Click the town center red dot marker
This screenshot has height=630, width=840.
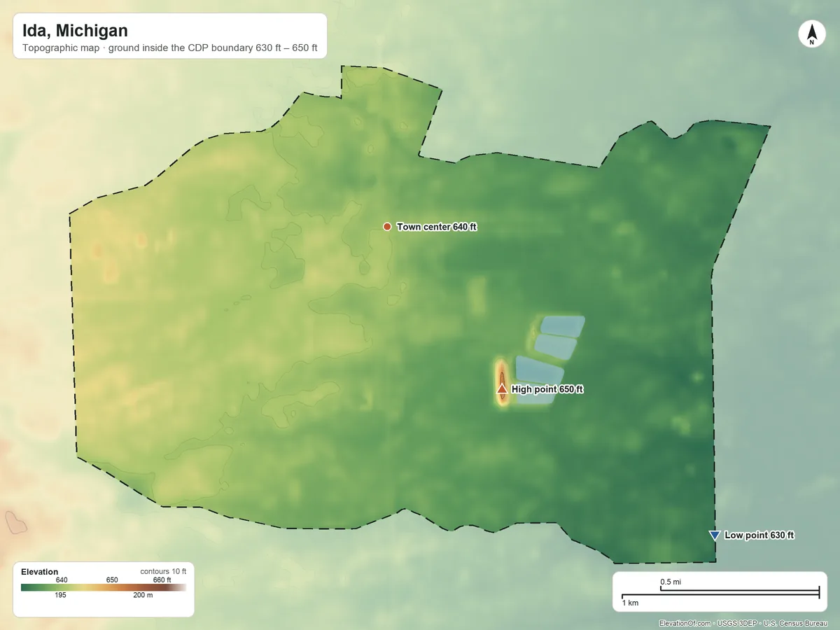click(387, 226)
